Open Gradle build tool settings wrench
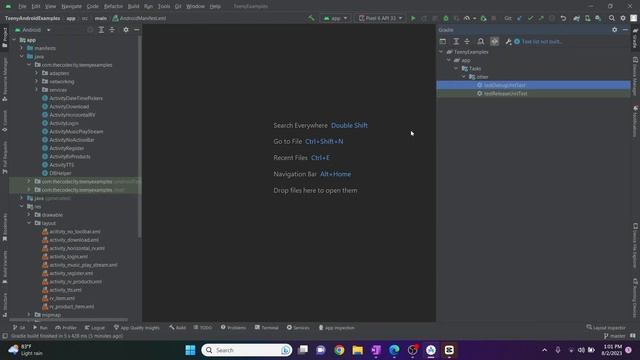640x360 pixels. pos(508,41)
